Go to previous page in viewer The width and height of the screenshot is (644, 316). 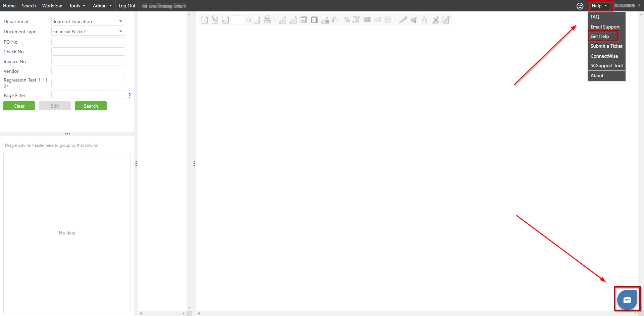click(x=225, y=20)
